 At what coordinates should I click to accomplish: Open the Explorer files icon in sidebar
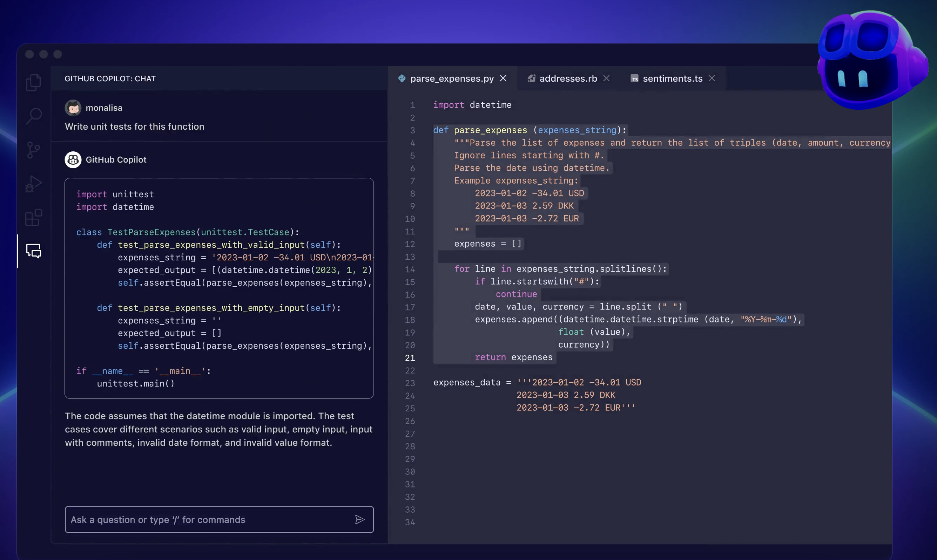[x=33, y=83]
